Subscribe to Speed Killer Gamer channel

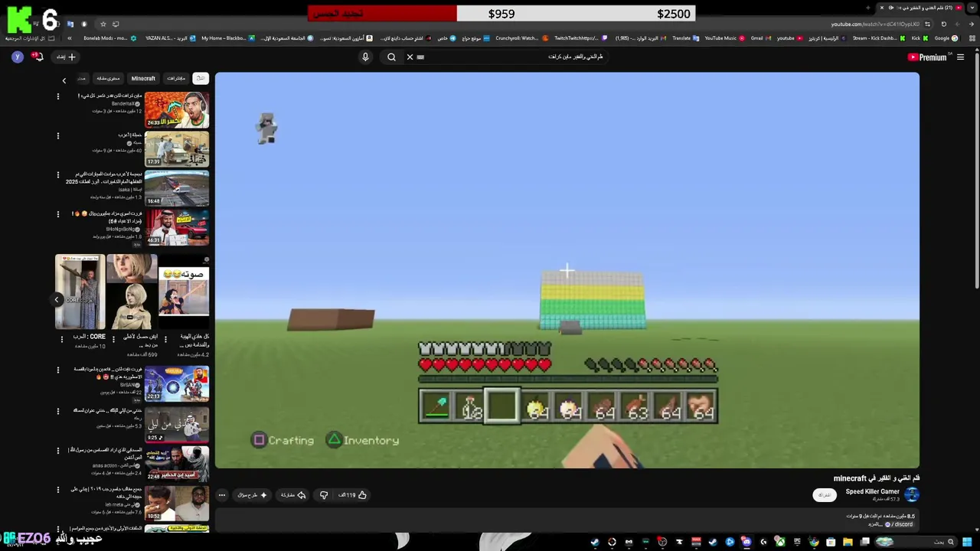click(x=824, y=495)
